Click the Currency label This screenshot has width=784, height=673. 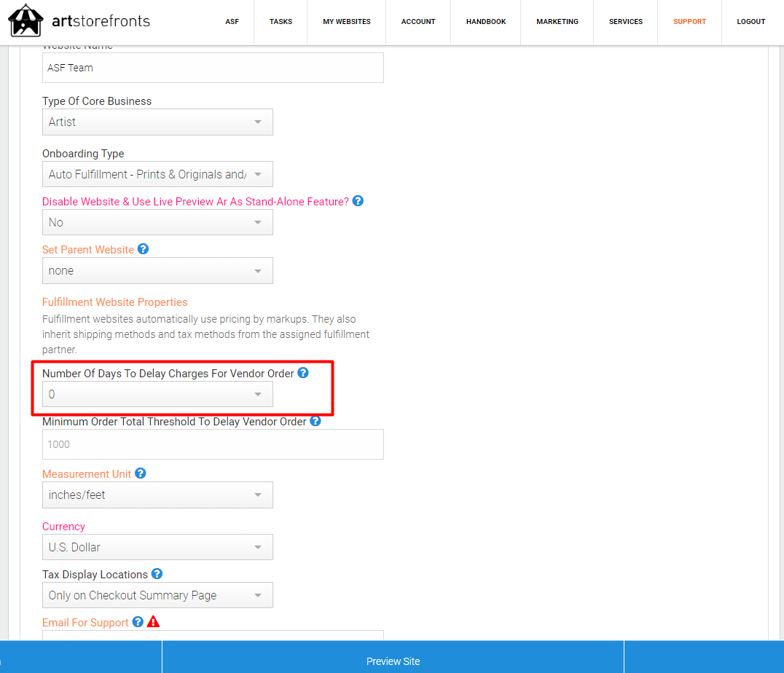tap(63, 527)
